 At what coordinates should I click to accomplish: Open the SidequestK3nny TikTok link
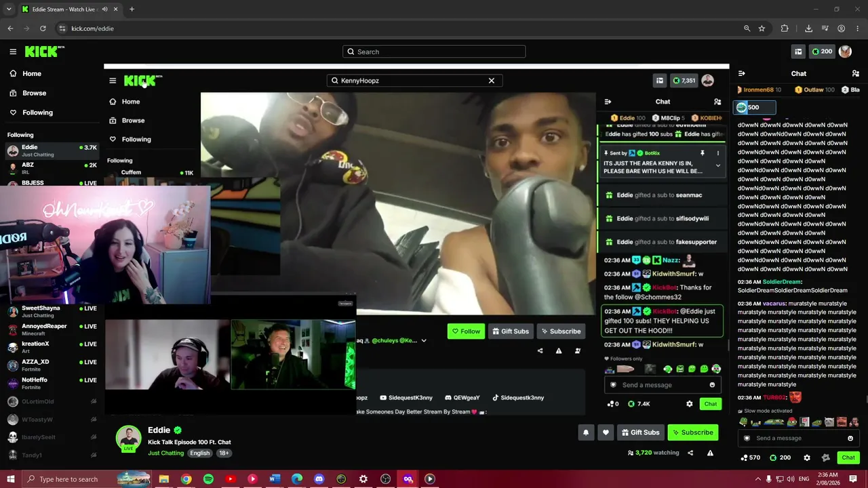click(517, 398)
